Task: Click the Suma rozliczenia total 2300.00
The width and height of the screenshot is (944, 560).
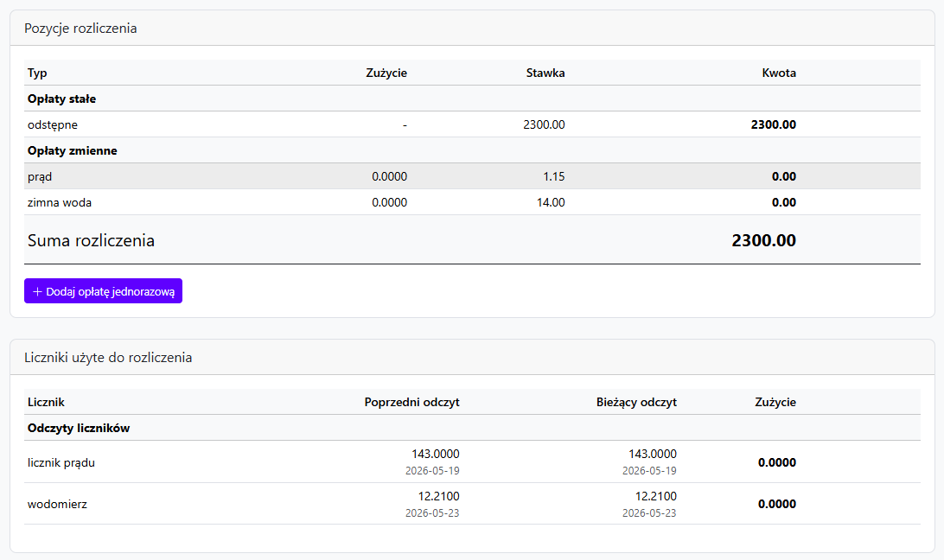Action: 763,240
